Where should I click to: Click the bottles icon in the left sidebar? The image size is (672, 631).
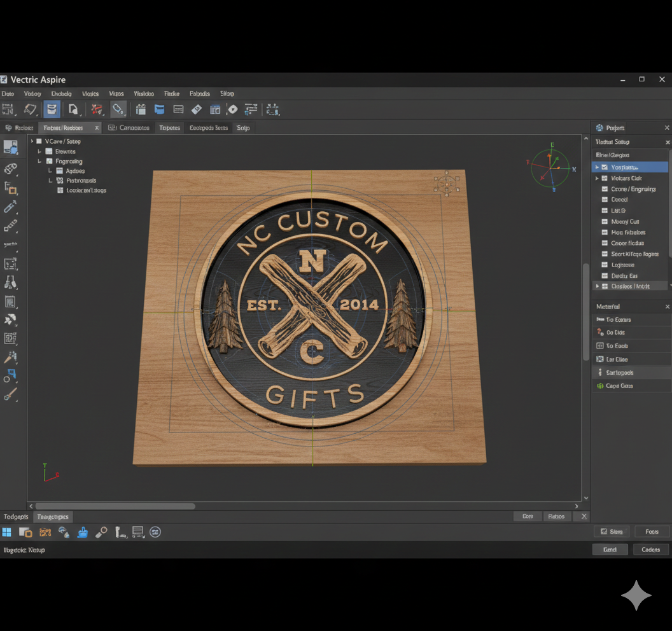(11, 282)
